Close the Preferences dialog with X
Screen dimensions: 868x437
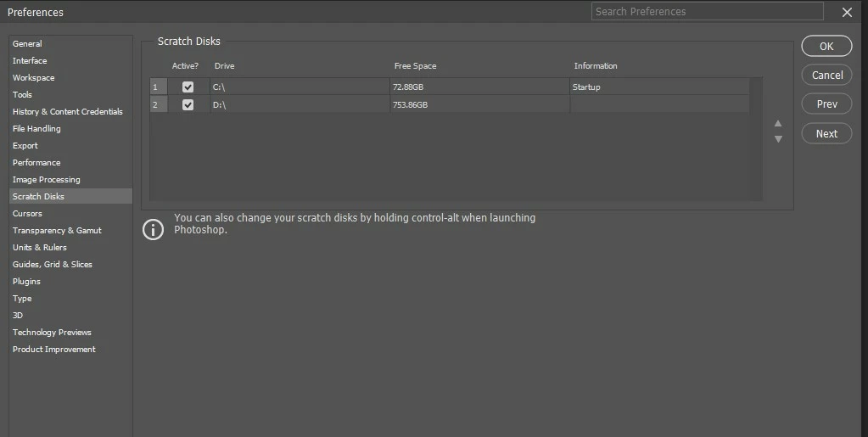847,12
